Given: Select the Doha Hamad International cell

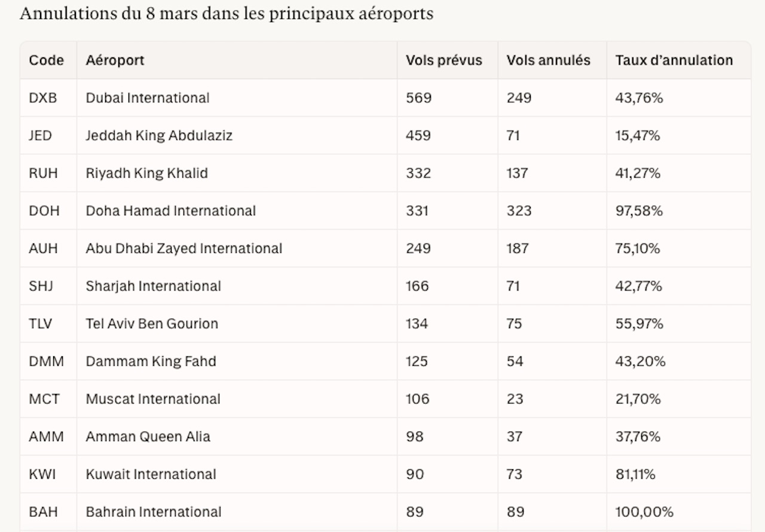Looking at the screenshot, I should [x=171, y=211].
